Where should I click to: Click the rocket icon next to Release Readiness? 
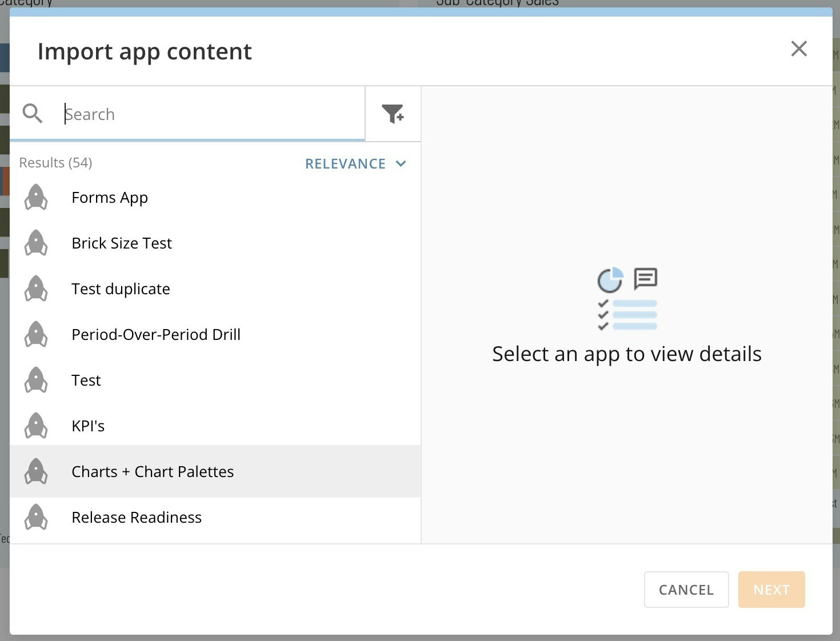[36, 516]
